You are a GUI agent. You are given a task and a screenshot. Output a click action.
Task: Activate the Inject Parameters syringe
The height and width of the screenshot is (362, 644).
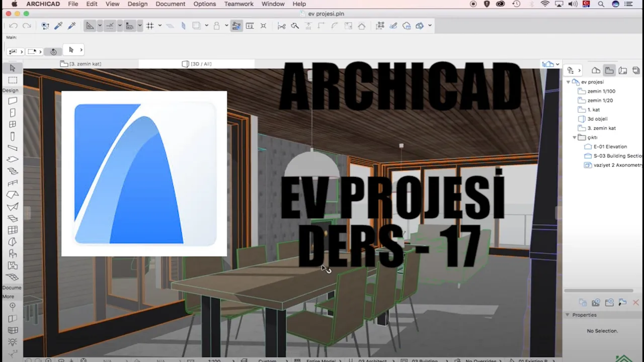coord(71,26)
